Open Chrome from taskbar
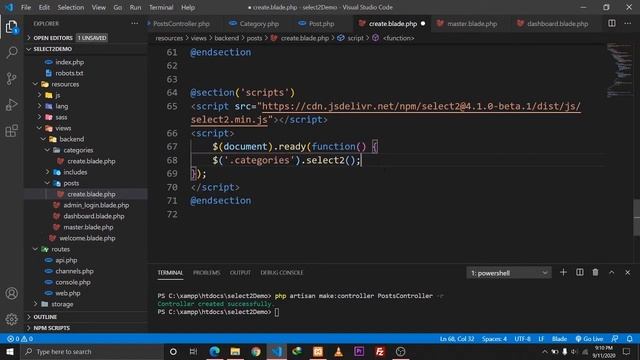Image resolution: width=640 pixels, height=360 pixels. (256, 351)
